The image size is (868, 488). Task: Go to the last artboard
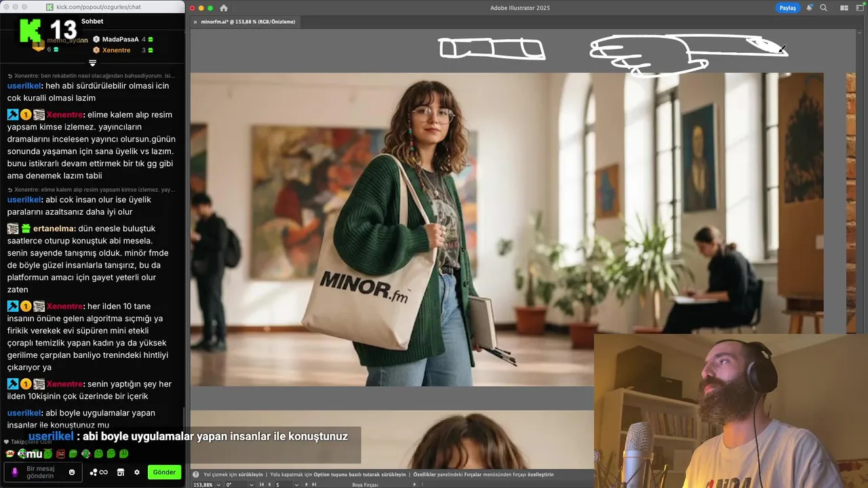[x=314, y=485]
